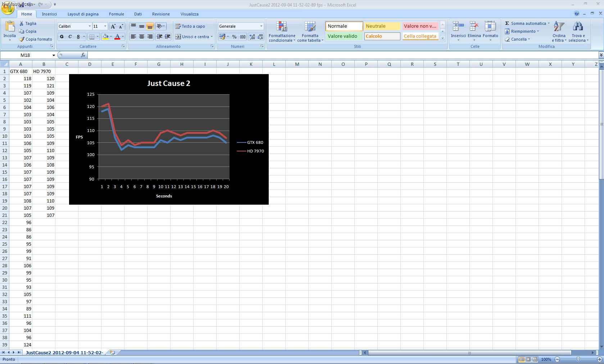Apply the Cella collegata cell style
The width and height of the screenshot is (604, 364).
coord(420,36)
